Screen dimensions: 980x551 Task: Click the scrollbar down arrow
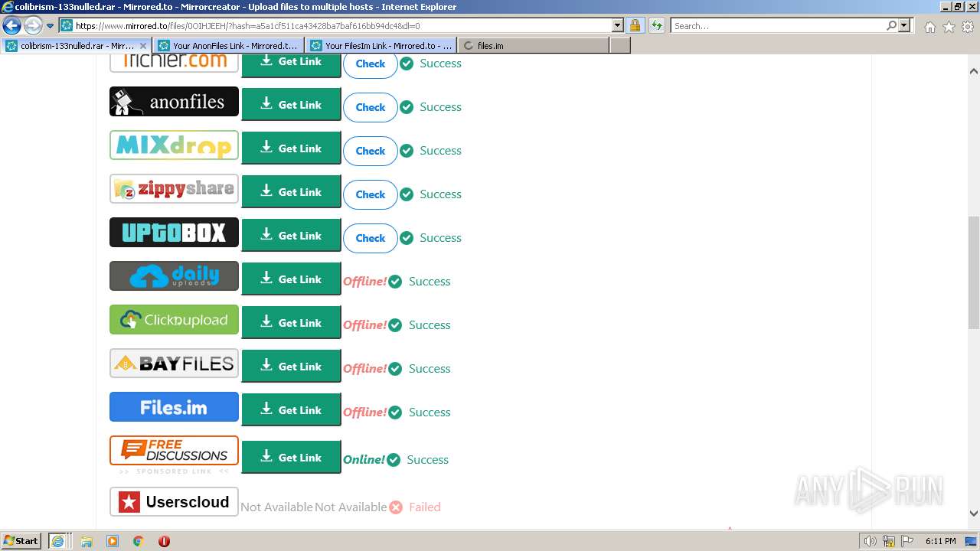click(x=974, y=514)
